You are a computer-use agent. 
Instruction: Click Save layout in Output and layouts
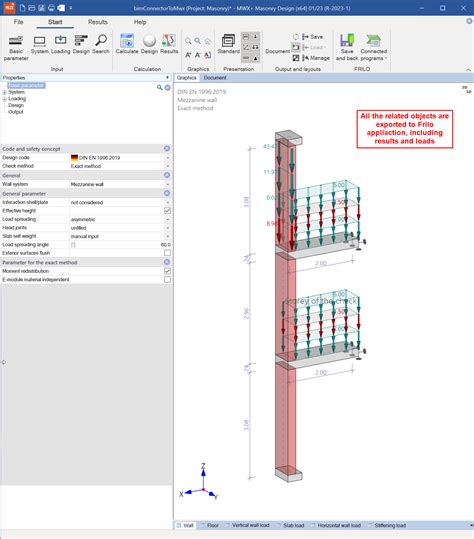tap(312, 37)
